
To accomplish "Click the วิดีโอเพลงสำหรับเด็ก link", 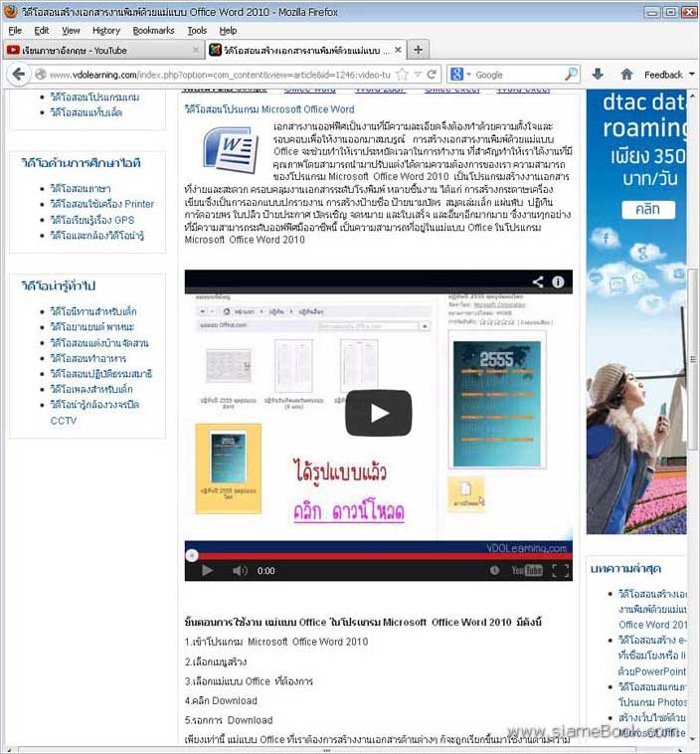I will (x=91, y=389).
